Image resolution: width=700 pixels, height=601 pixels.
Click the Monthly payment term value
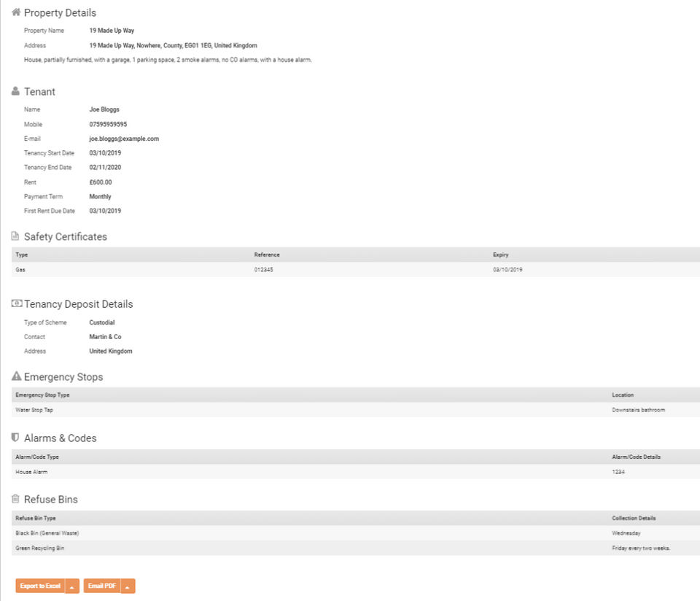100,196
